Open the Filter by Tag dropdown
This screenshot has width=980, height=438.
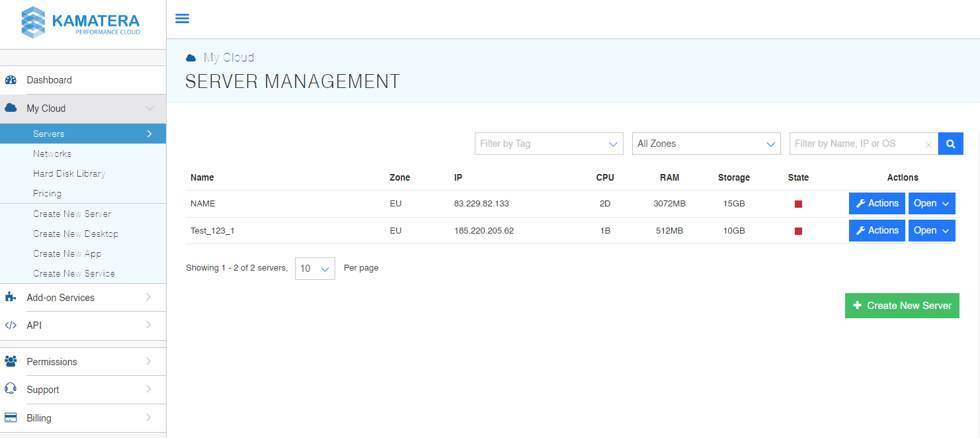549,144
